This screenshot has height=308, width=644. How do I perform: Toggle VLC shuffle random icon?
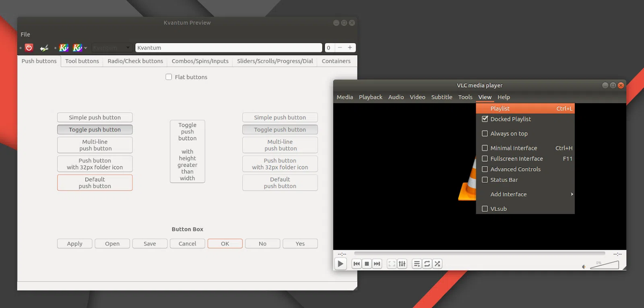click(x=438, y=264)
